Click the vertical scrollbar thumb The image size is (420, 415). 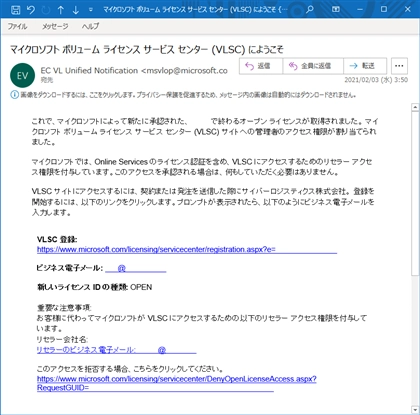[x=415, y=193]
